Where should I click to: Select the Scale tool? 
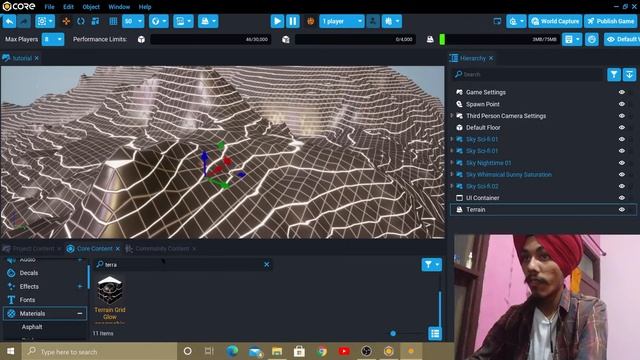[96, 21]
